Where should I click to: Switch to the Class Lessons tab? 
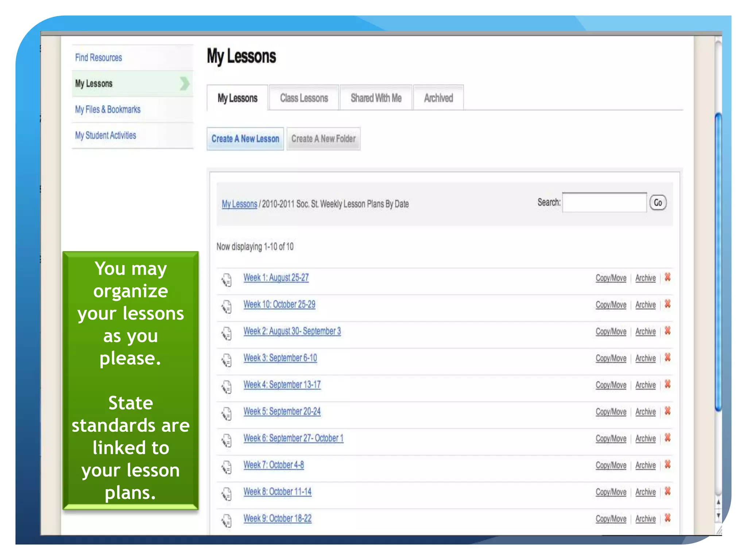coord(304,98)
